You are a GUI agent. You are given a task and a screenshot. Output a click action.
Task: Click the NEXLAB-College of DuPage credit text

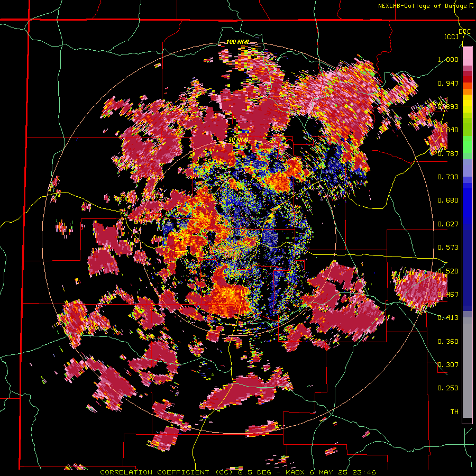pos(426,6)
